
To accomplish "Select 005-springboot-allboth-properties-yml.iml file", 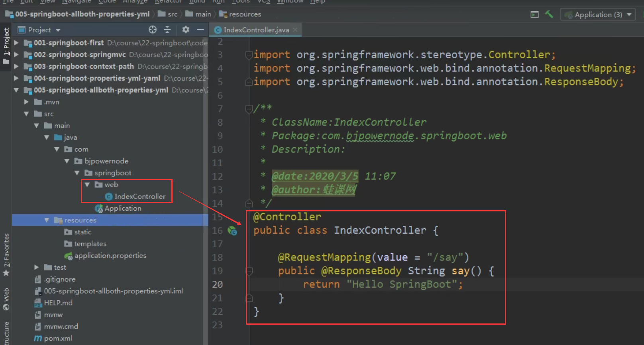I will pyautogui.click(x=109, y=291).
